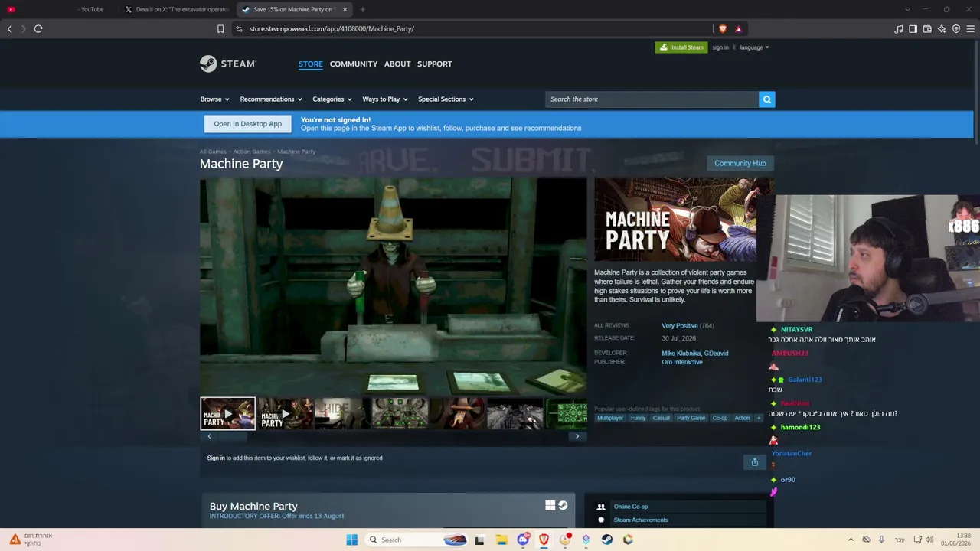Click the Casual tag
Viewport: 980px width, 551px height.
tap(661, 418)
